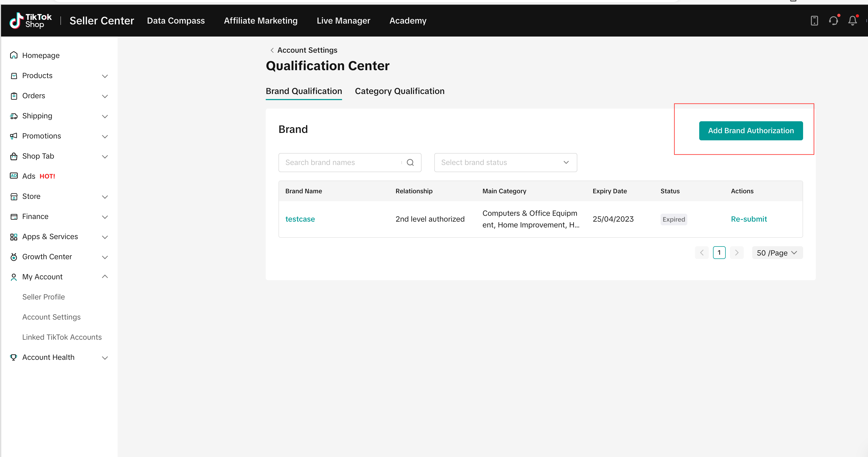Click the search magnifier icon in brand search
Screen dimensions: 868x457
point(410,163)
